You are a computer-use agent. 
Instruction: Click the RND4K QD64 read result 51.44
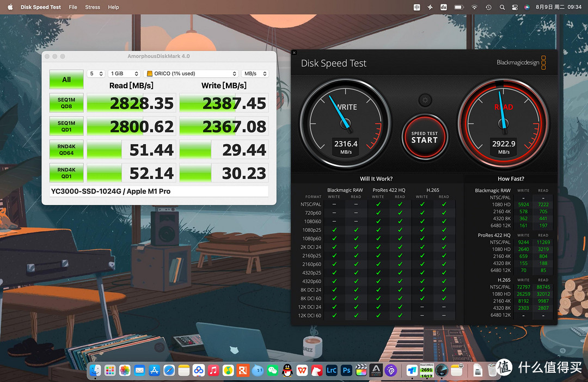click(151, 150)
